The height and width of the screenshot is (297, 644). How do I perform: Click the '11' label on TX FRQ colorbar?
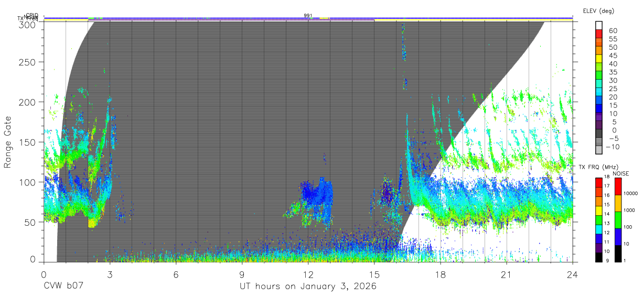click(607, 242)
